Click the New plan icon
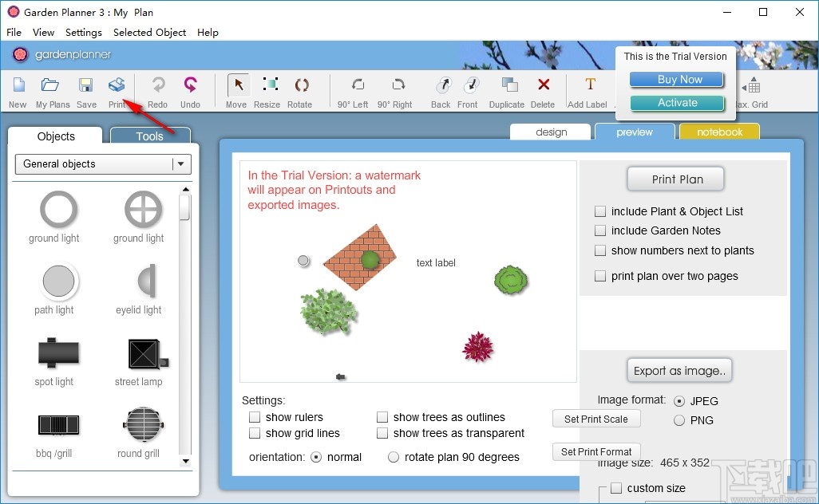819x504 pixels. 18,91
